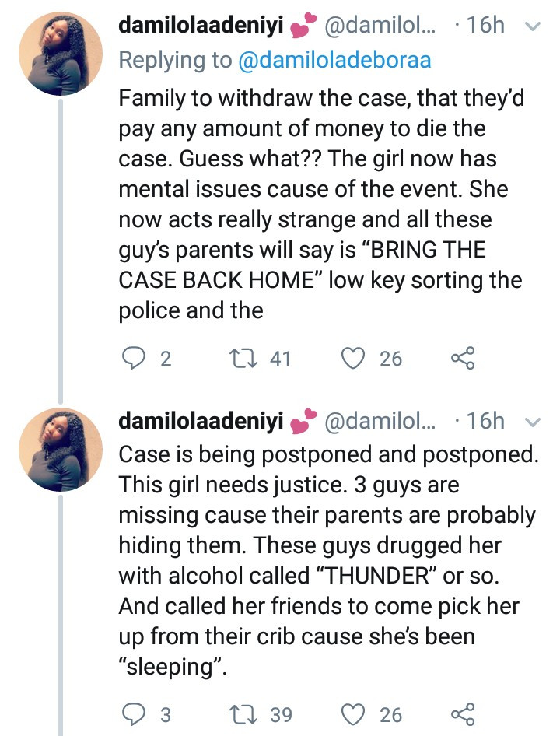560x736 pixels.
Task: Open damilolaadeniyi's name above the "Replying to" line
Action: coord(198,26)
